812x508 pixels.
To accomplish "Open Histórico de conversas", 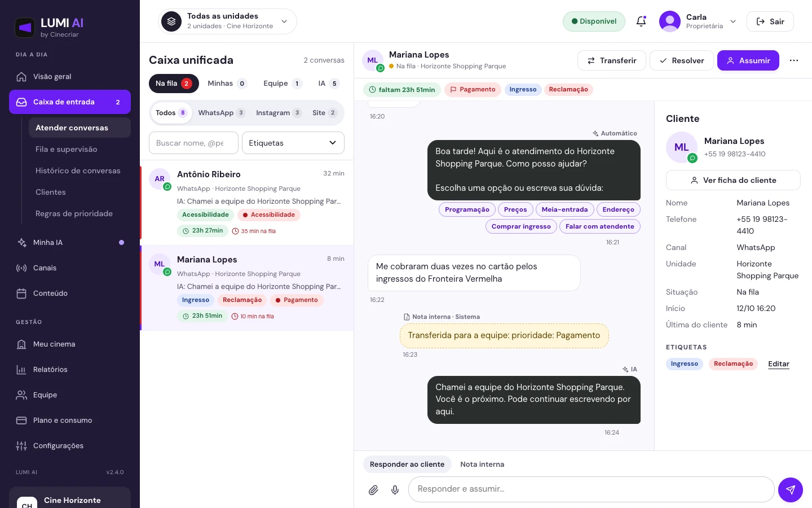I will (x=80, y=171).
